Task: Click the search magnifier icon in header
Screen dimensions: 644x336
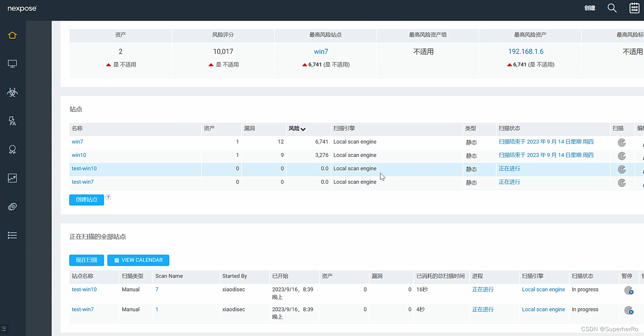Action: pyautogui.click(x=612, y=8)
